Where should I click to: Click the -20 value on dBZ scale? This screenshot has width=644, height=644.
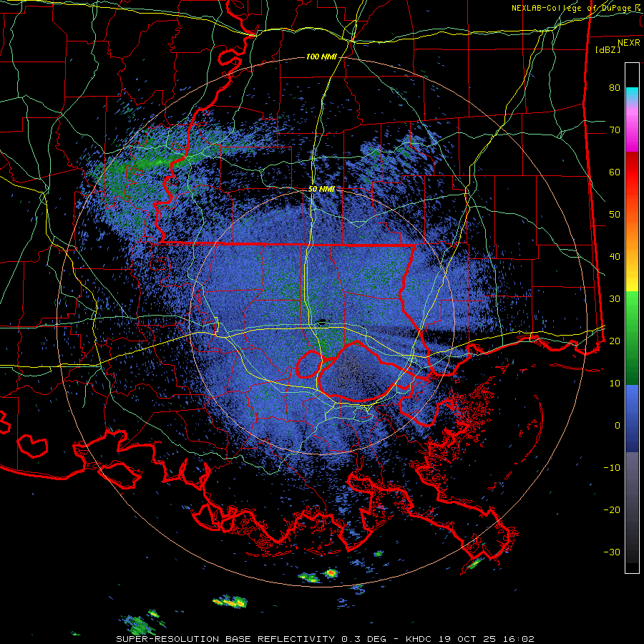coord(612,509)
